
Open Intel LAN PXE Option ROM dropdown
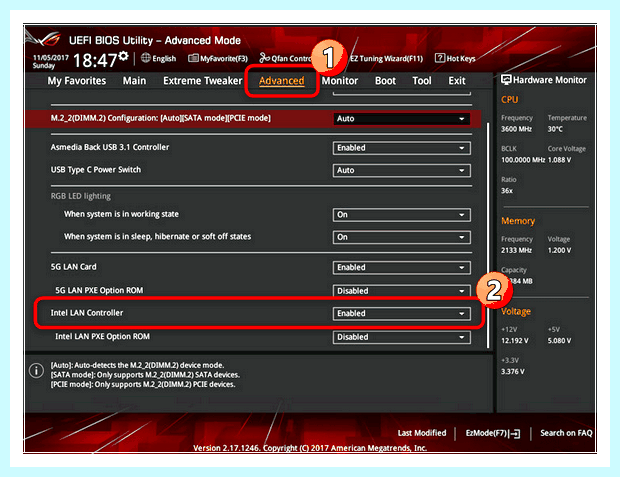[402, 337]
